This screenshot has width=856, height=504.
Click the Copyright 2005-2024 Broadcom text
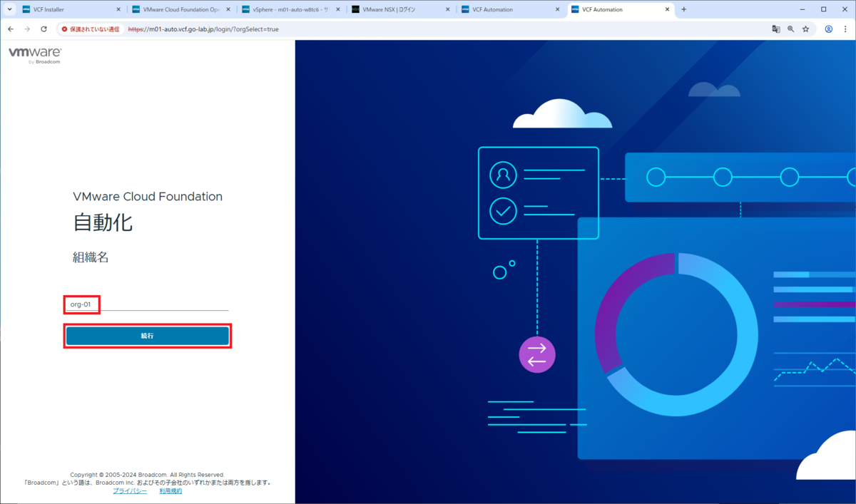point(147,475)
